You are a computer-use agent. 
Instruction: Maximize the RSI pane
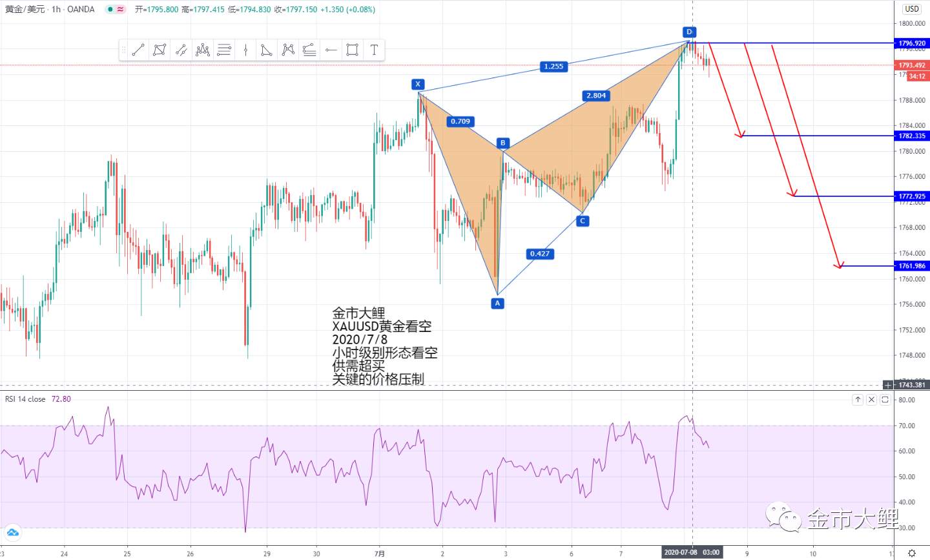(885, 399)
